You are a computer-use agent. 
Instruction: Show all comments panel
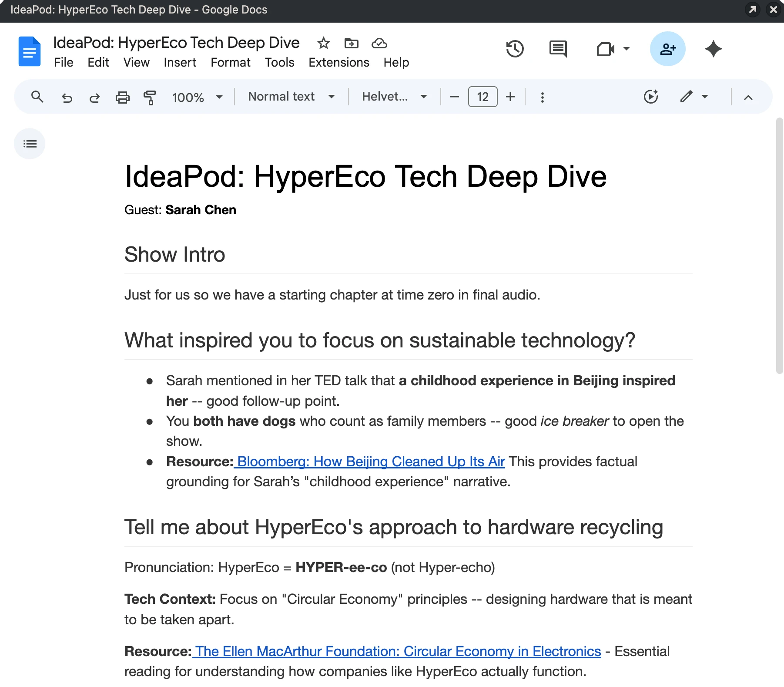pos(558,49)
